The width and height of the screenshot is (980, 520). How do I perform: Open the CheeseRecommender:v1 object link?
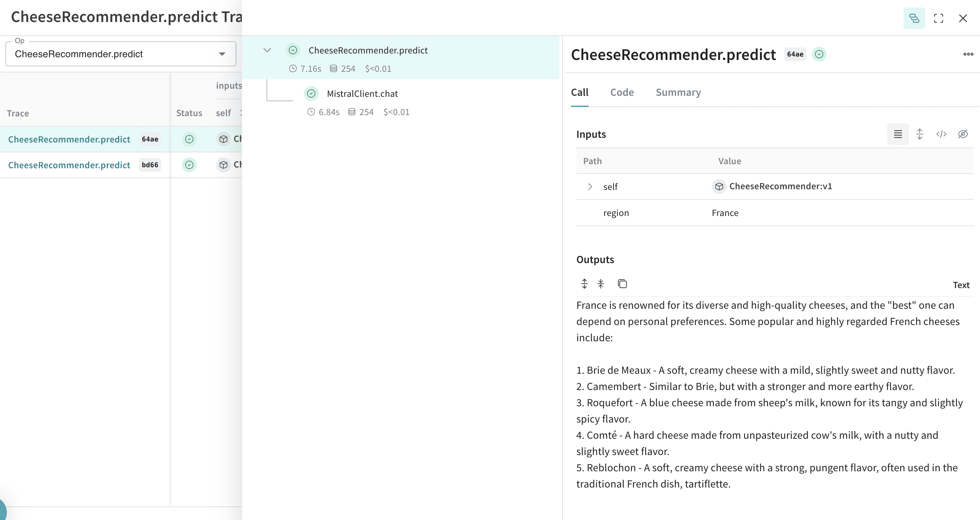780,187
